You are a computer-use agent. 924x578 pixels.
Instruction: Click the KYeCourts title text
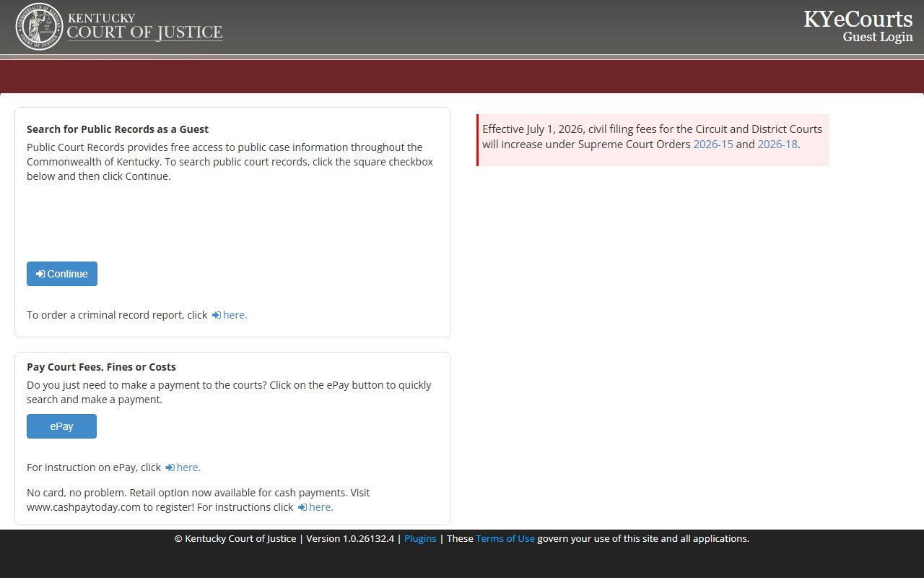pos(858,18)
